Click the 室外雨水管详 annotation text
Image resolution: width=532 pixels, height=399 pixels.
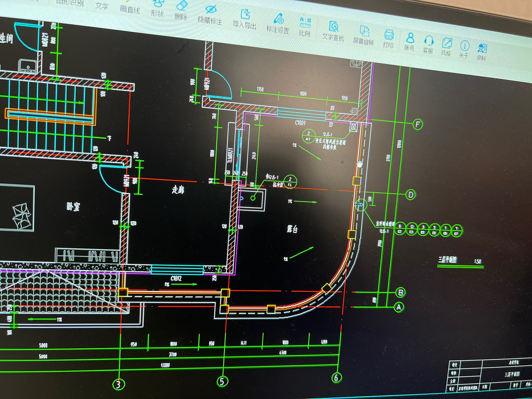coord(385,223)
